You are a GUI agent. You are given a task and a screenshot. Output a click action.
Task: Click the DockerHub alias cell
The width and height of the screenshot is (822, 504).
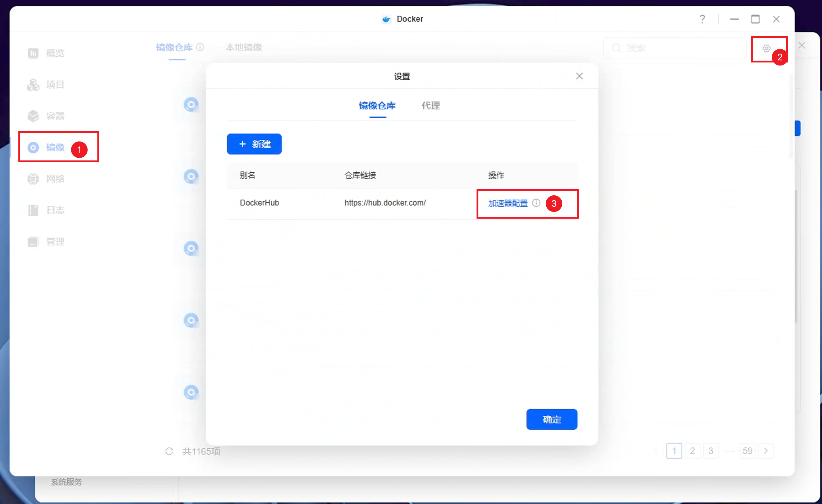pos(259,203)
